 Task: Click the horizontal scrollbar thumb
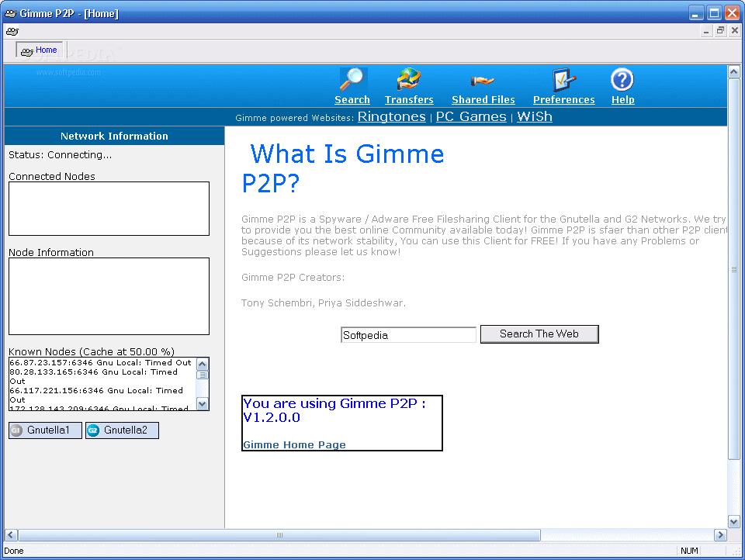[x=279, y=535]
